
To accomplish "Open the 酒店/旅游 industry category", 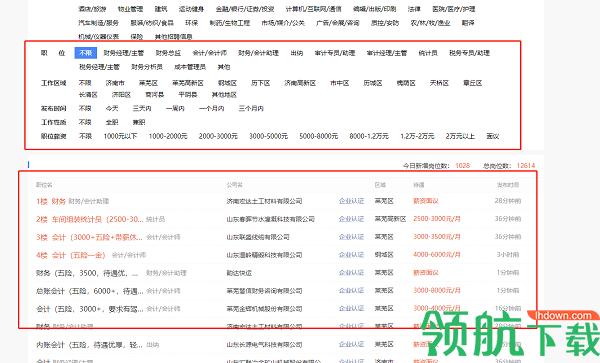I will 92,9.
